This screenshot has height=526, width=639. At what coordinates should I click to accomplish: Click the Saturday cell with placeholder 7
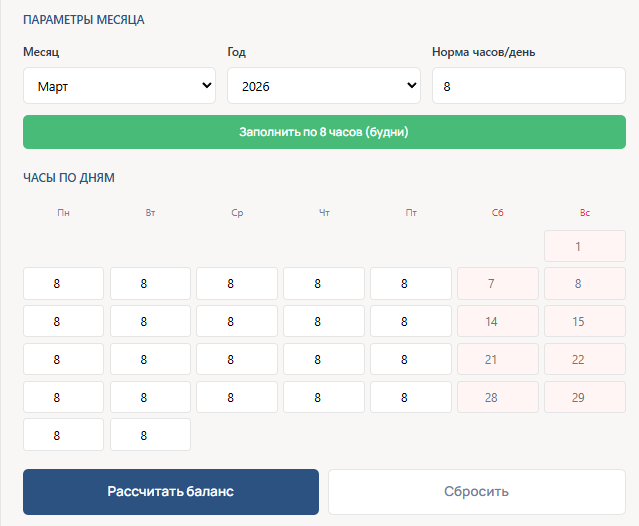pyautogui.click(x=497, y=284)
